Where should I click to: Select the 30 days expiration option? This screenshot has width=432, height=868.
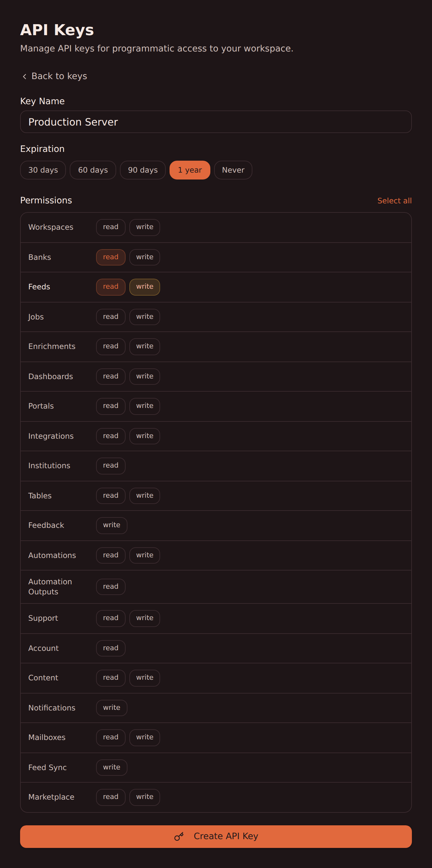43,170
